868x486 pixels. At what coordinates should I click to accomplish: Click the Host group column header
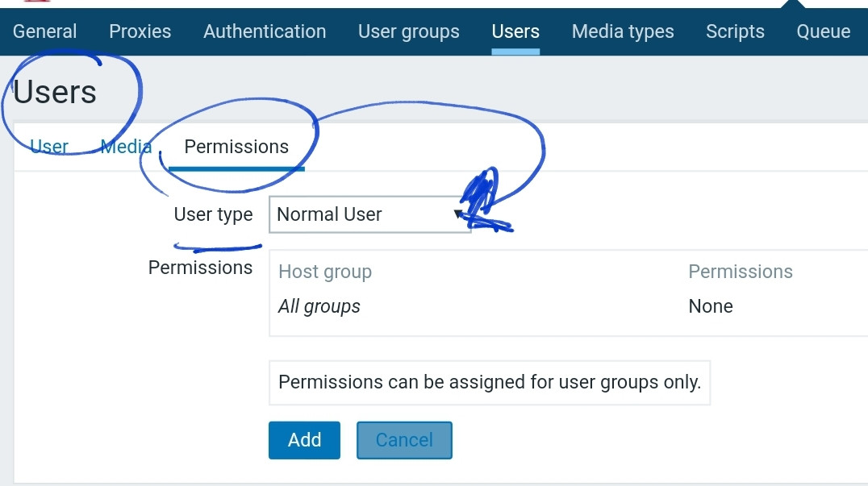[x=325, y=272]
